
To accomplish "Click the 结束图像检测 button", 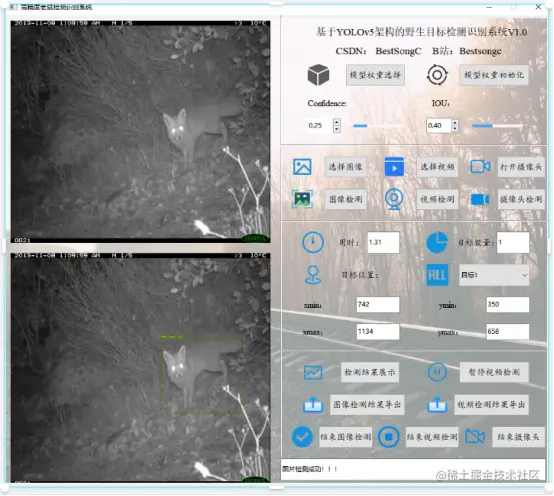I will coord(346,437).
